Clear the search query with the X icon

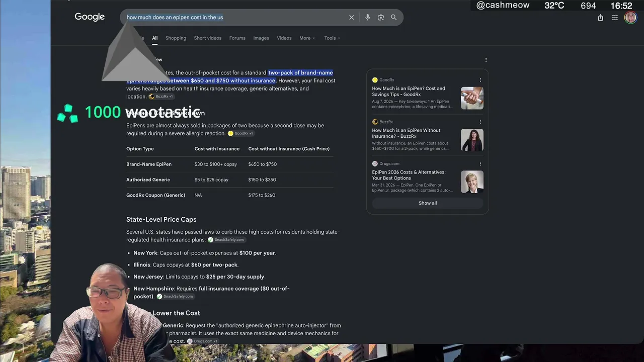352,18
